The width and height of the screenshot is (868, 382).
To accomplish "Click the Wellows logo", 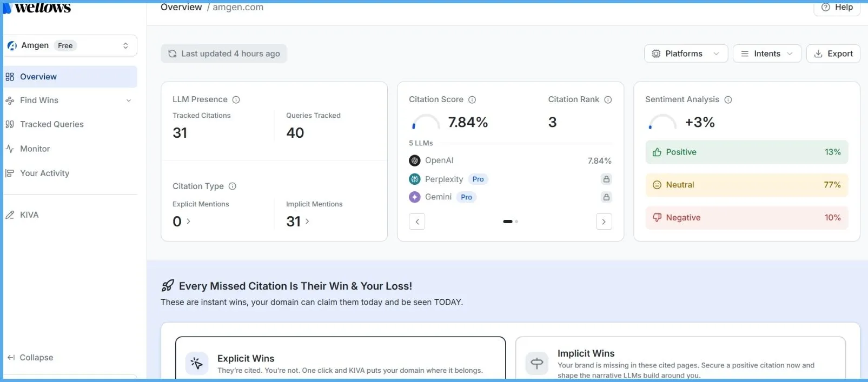I will (x=37, y=8).
